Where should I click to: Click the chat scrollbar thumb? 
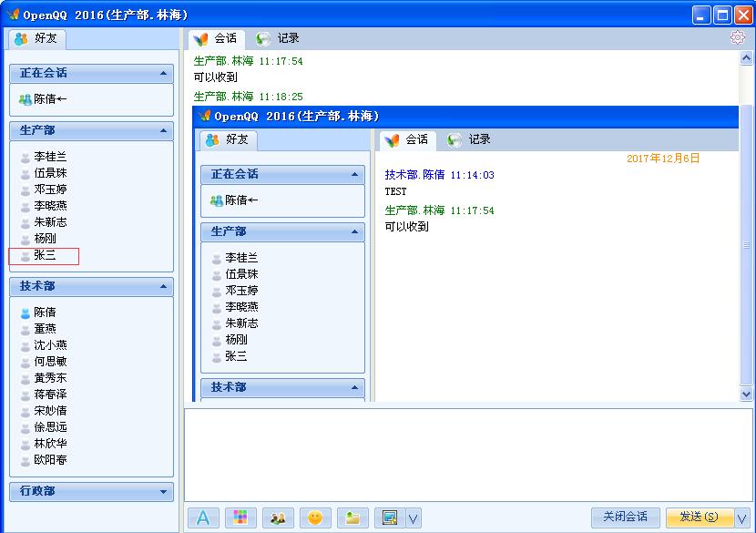point(746,245)
